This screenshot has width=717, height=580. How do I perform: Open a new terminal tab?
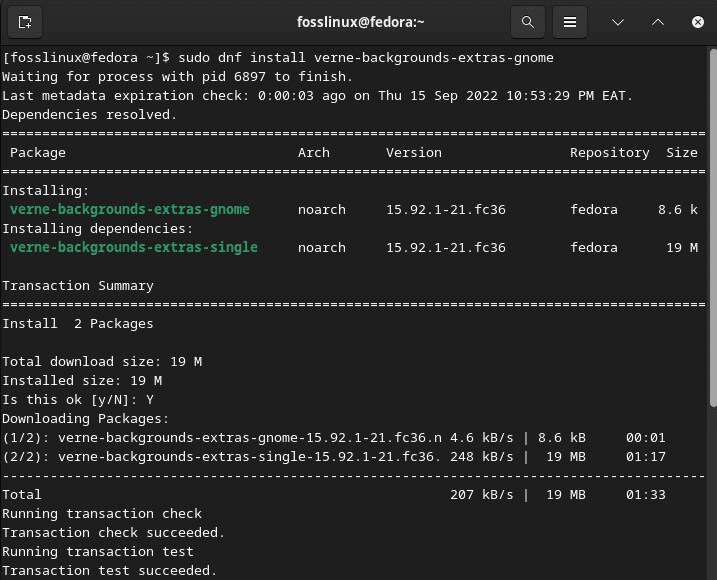pyautogui.click(x=25, y=22)
